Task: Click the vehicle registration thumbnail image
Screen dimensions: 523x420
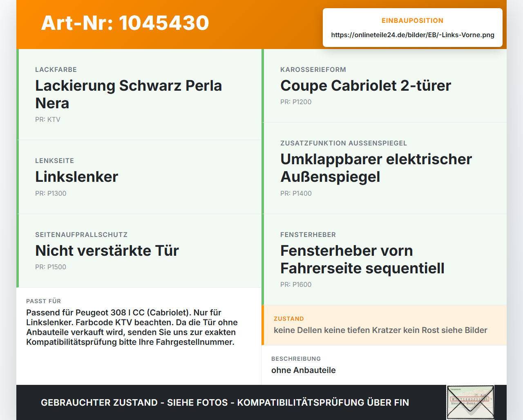Action: click(x=470, y=402)
